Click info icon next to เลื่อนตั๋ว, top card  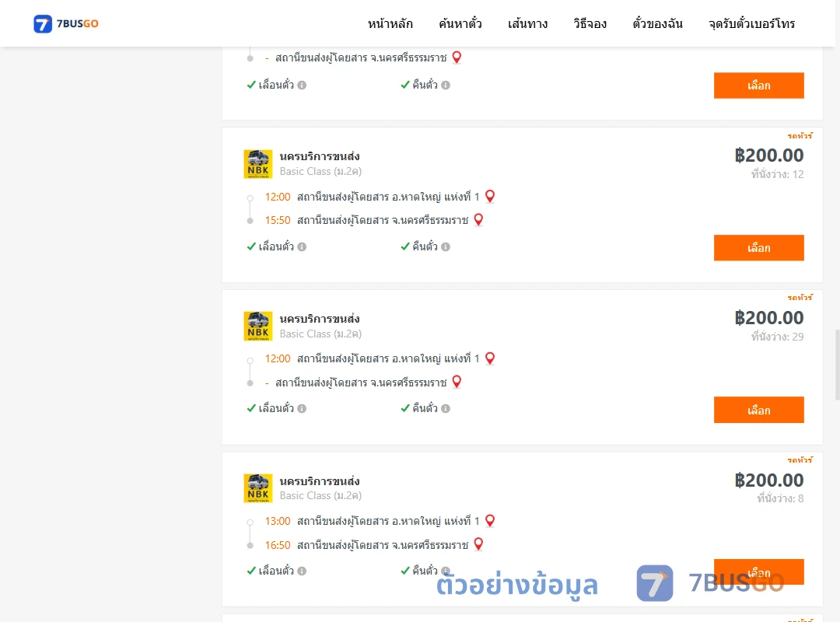point(302,86)
